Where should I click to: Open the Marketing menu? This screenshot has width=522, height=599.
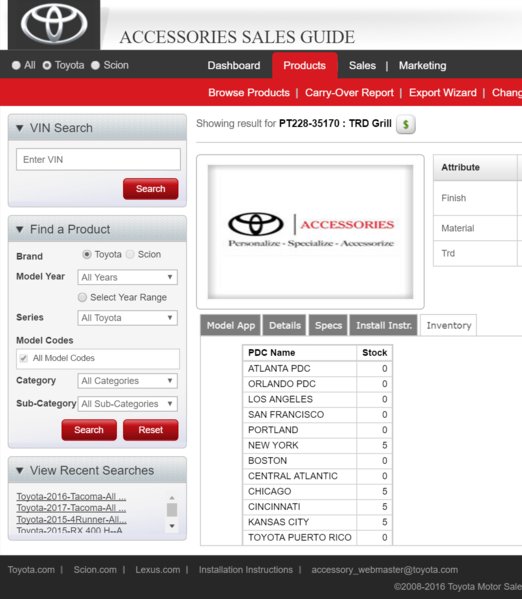pos(422,66)
